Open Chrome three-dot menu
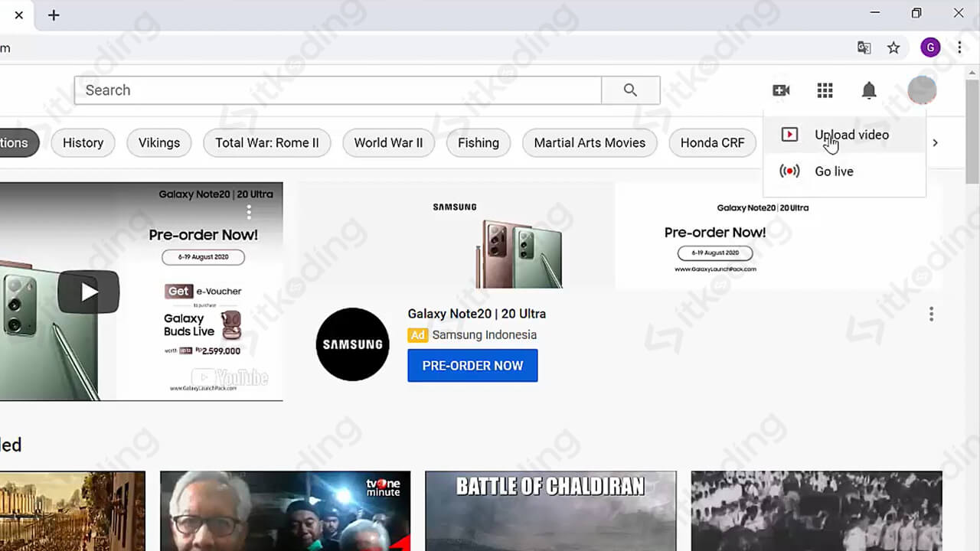Viewport: 980px width, 551px height. 959,48
